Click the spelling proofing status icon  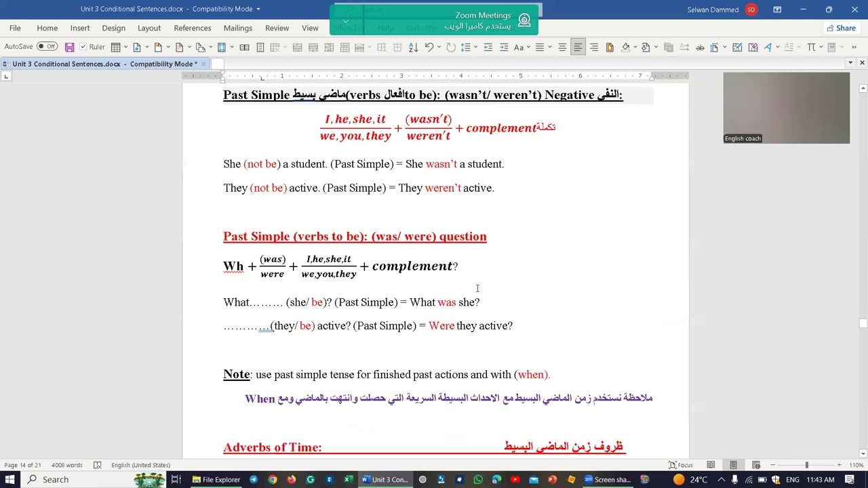(98, 465)
